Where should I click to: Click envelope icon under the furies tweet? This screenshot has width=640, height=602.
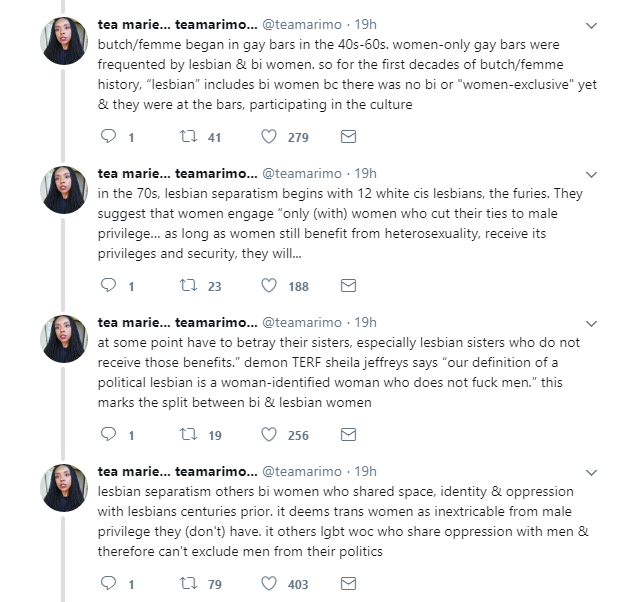coord(348,285)
